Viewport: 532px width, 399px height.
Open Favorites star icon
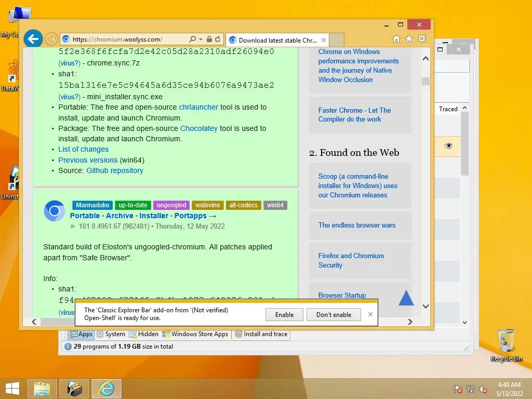tap(409, 38)
